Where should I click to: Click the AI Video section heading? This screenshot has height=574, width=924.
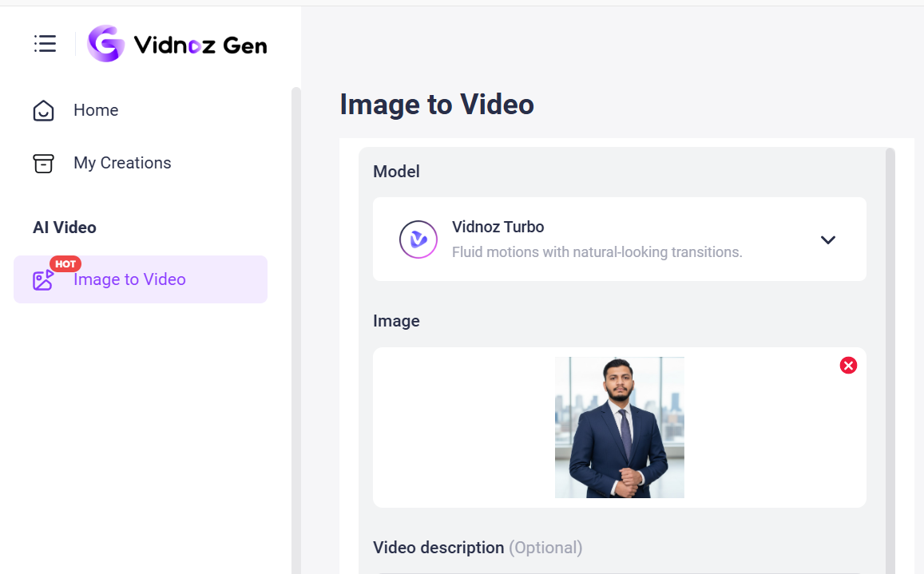pos(65,228)
